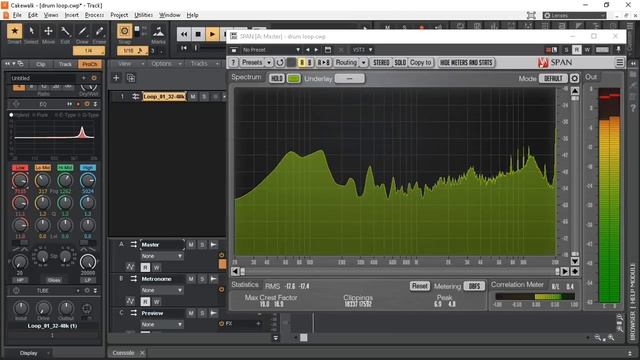
Task: Click the duplicate track icon
Action: click(x=131, y=78)
